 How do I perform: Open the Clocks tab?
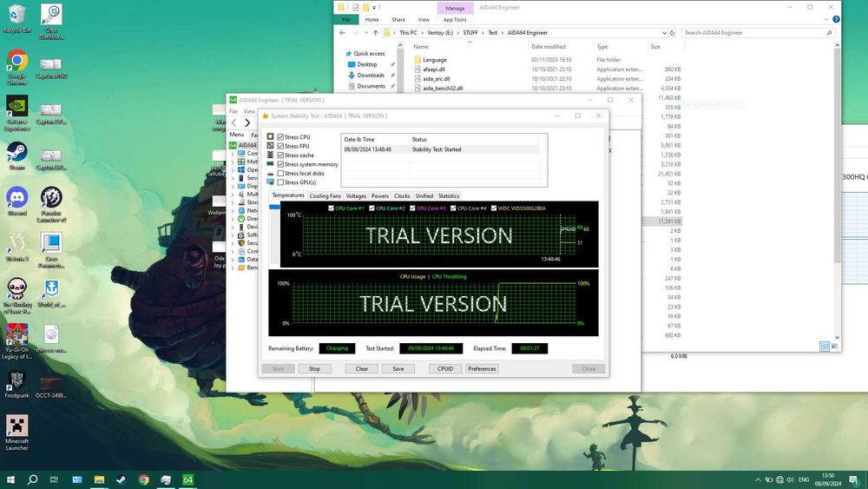coord(402,196)
